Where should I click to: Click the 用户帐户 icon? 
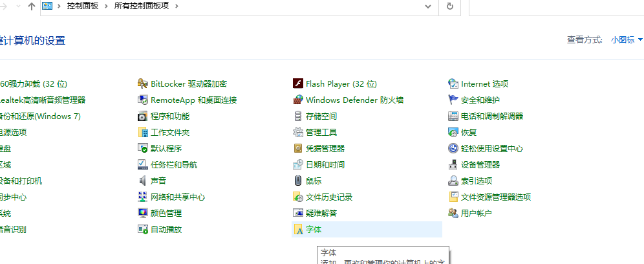point(453,214)
